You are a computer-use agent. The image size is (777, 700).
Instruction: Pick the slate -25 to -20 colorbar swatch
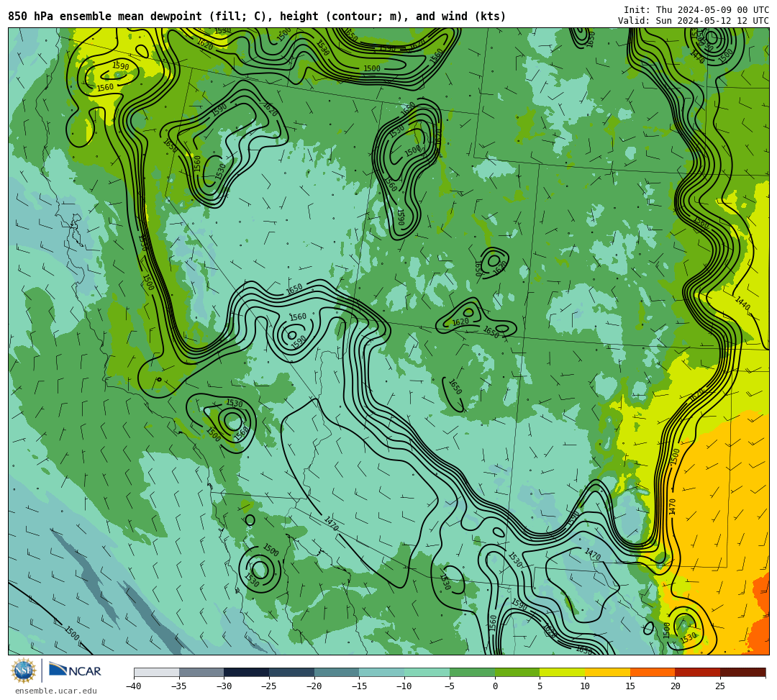[292, 672]
